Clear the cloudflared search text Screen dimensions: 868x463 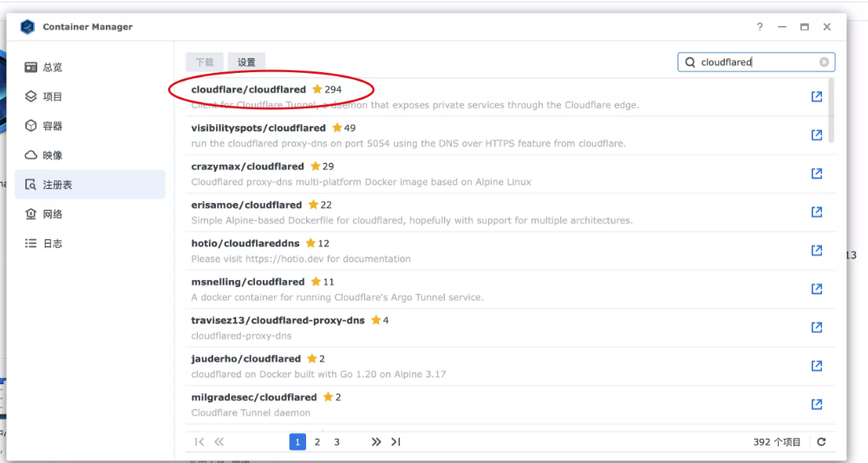pyautogui.click(x=825, y=62)
